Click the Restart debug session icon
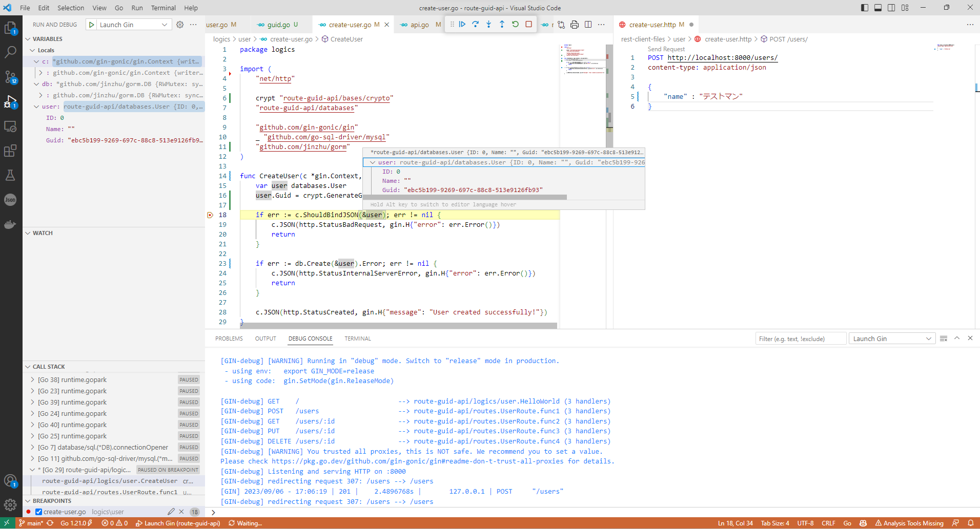Viewport: 980px width, 529px height. [x=515, y=24]
